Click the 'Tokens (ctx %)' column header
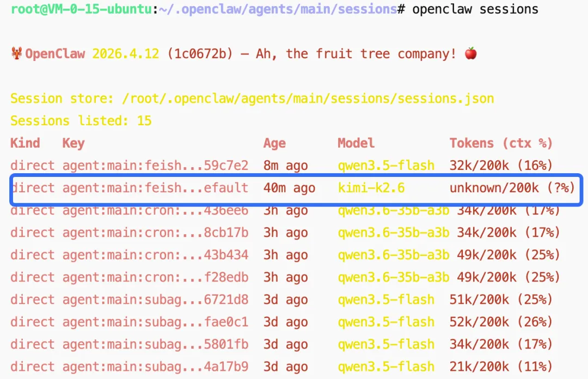 pyautogui.click(x=501, y=143)
